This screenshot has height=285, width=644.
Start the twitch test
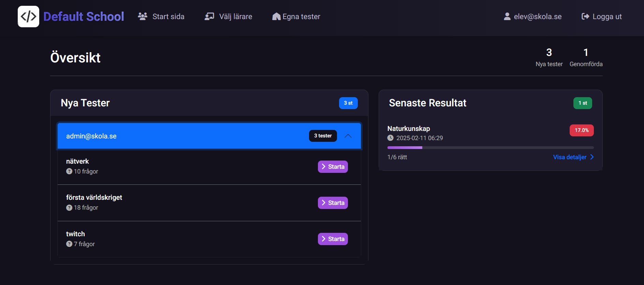tap(333, 239)
